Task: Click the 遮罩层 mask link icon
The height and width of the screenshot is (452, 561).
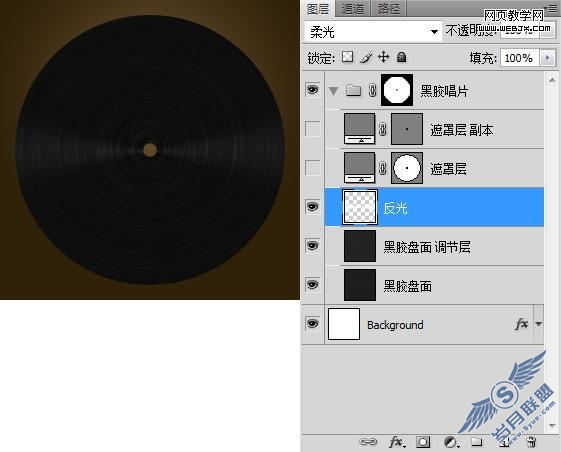Action: pyautogui.click(x=382, y=168)
